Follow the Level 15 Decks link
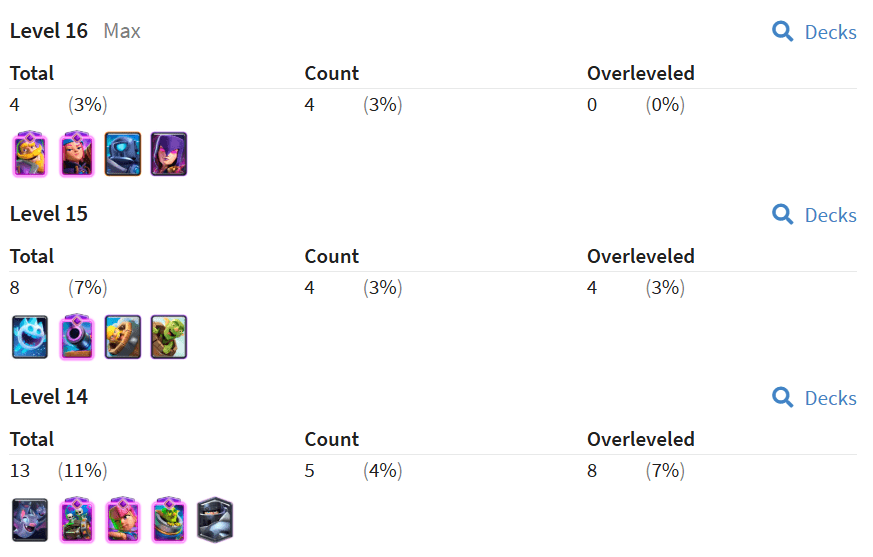Screen dimensions: 873x557 830,215
